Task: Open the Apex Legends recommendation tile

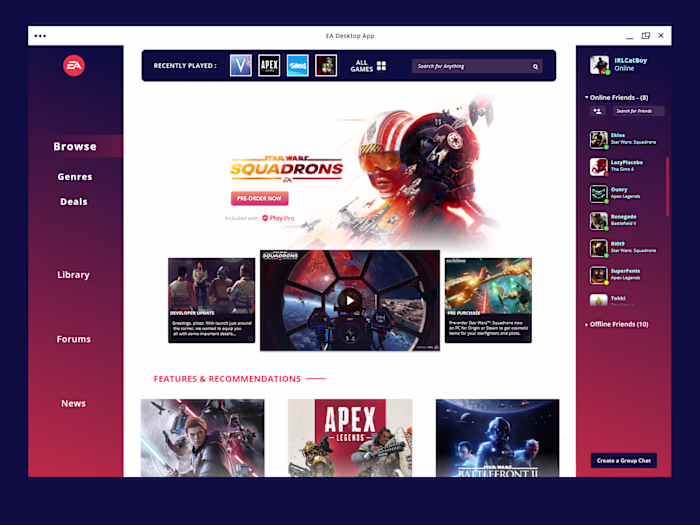Action: point(350,438)
